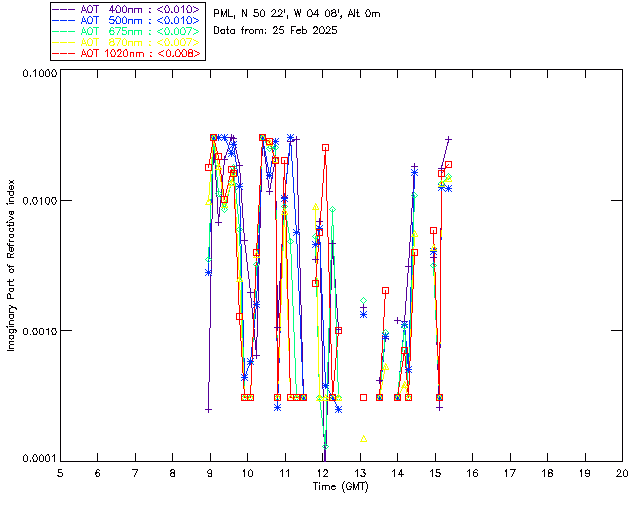The height and width of the screenshot is (512, 640).
Task: Click the green dashed line sample for 675nm
Action: click(x=64, y=31)
